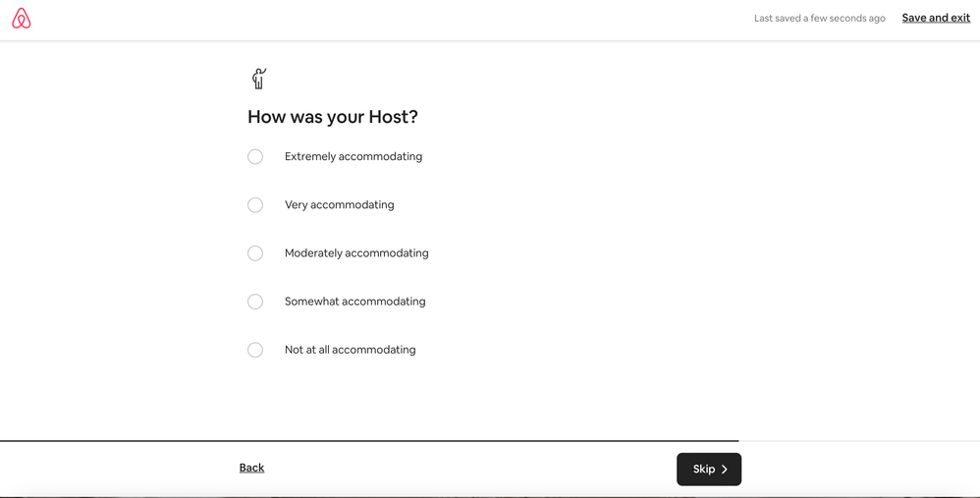Click the Airbnb logo
This screenshot has height=498, width=980.
click(22, 19)
